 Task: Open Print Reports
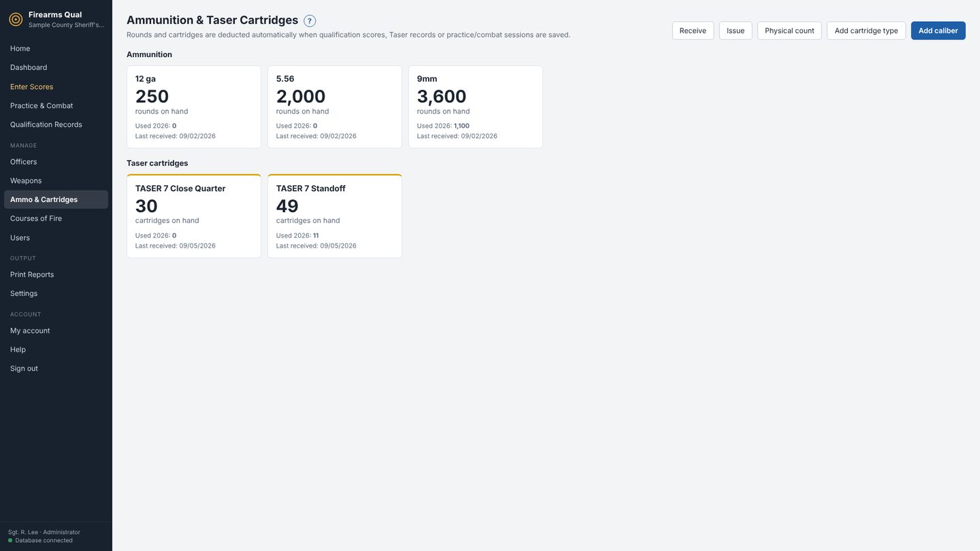click(x=56, y=275)
